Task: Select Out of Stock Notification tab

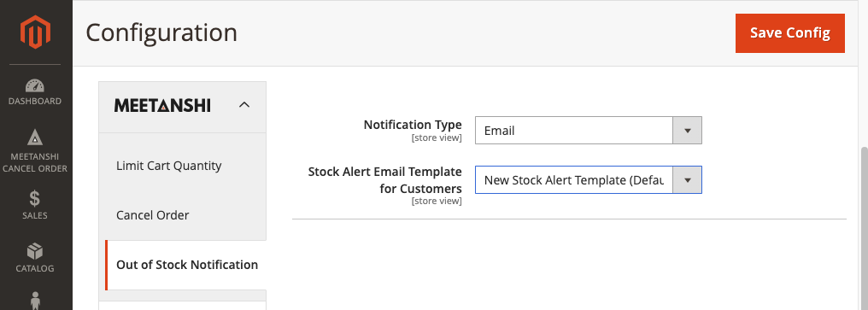Action: click(186, 265)
